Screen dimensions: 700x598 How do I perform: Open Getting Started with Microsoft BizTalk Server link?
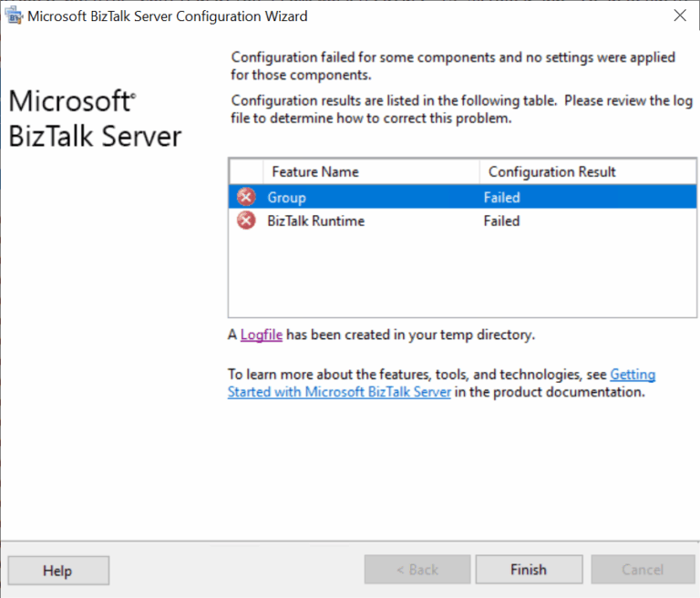point(339,392)
